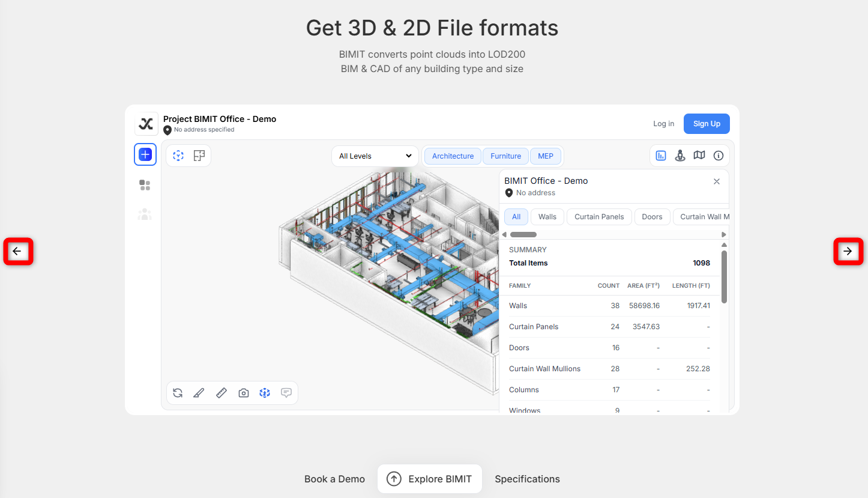The image size is (868, 498).
Task: Activate the walkthrough person view icon
Action: pos(680,156)
